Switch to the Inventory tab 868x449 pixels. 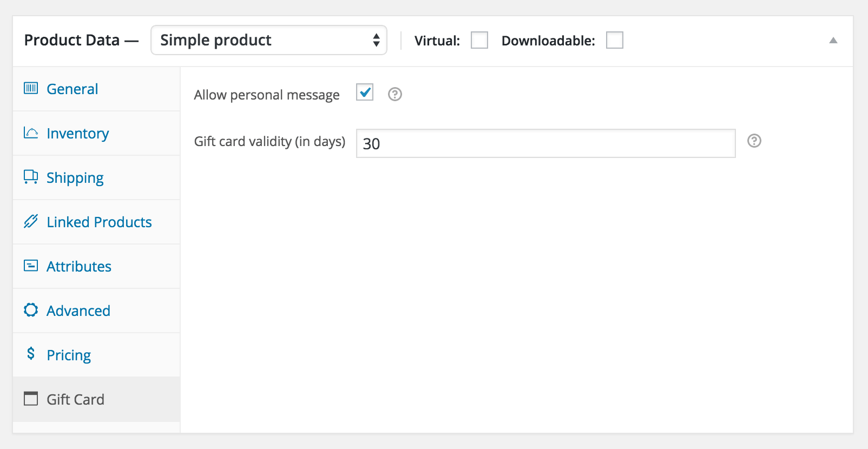(x=96, y=133)
